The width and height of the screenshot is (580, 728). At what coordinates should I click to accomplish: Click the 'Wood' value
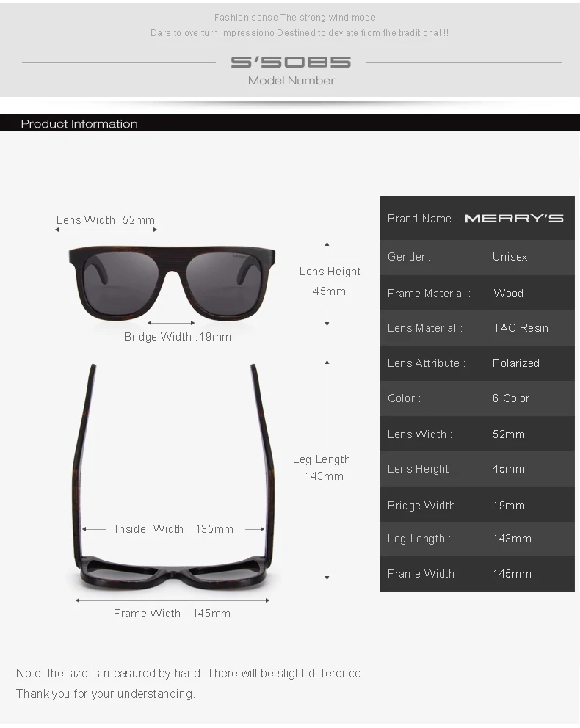[509, 294]
